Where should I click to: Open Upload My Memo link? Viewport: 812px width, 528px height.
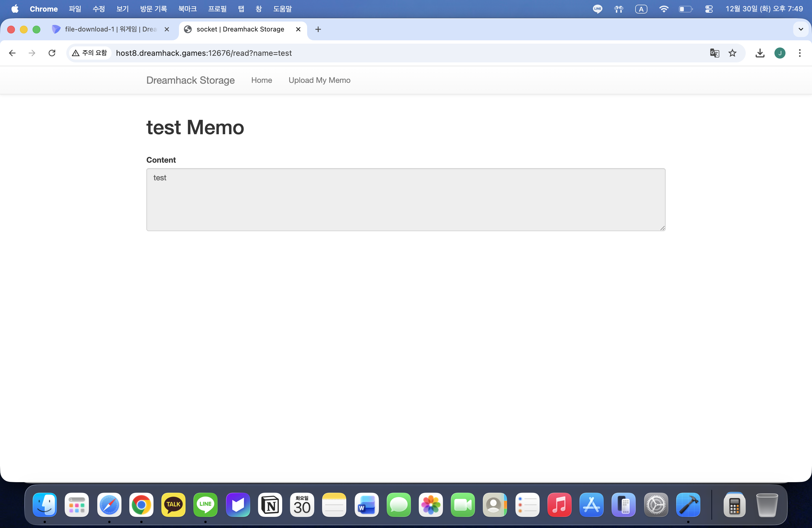(x=319, y=80)
